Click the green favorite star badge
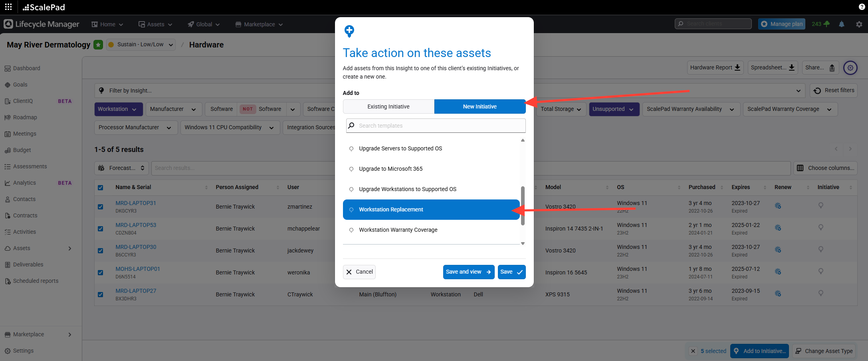This screenshot has height=361, width=868. [x=98, y=45]
